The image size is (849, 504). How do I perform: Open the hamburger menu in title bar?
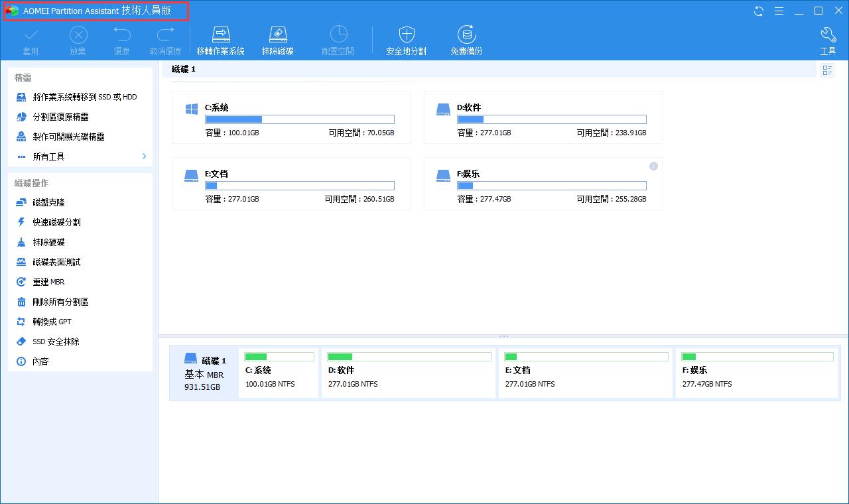coord(779,11)
